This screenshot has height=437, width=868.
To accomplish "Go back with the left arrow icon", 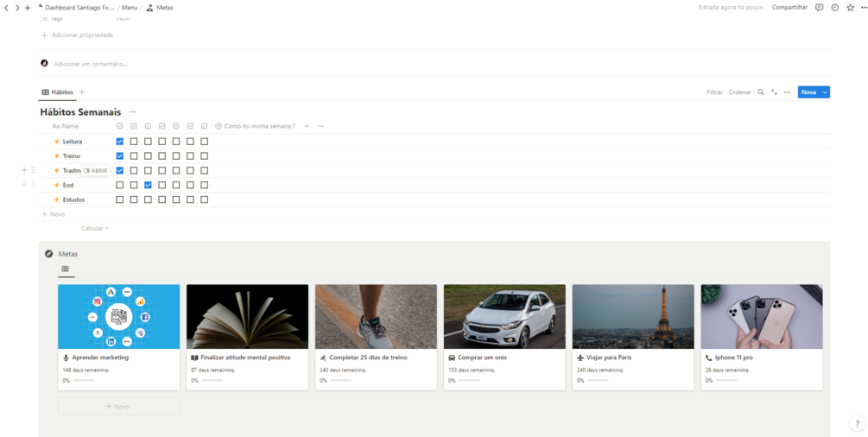I will click(x=6, y=8).
